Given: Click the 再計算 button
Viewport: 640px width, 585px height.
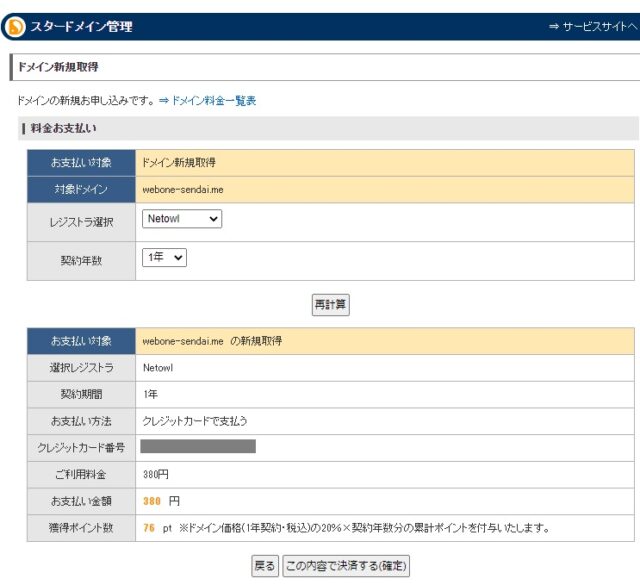Looking at the screenshot, I should coord(331,305).
